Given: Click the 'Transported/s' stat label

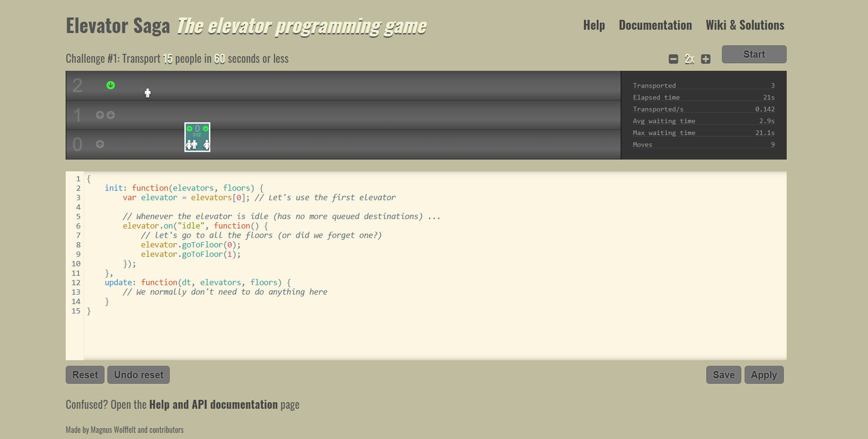Looking at the screenshot, I should (658, 109).
